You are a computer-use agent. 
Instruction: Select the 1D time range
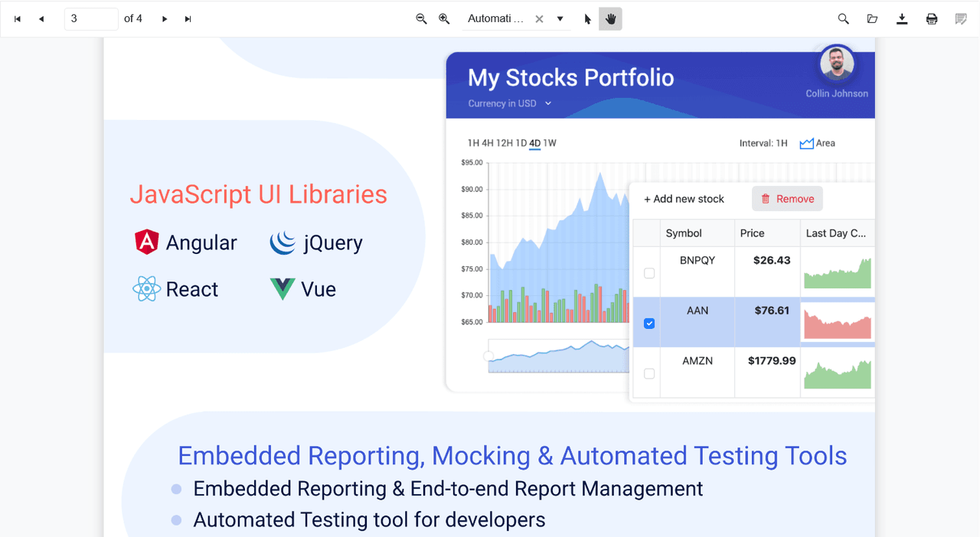coord(521,143)
